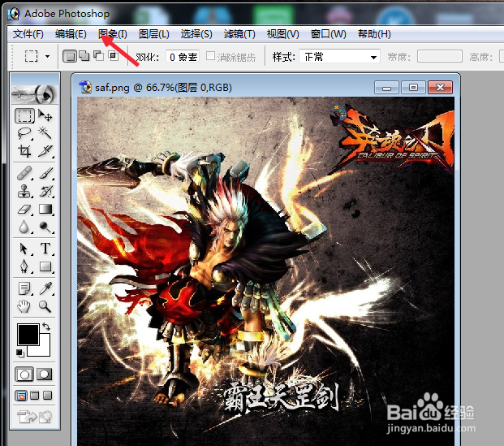Minimize the saf.png document window
Viewport: 504px width, 446px height.
[386, 88]
